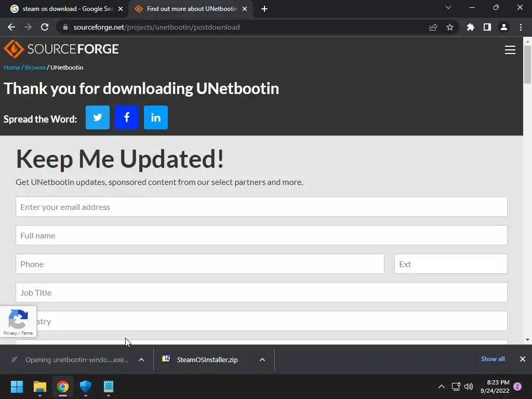The width and height of the screenshot is (532, 399).
Task: Show all downloads
Action: coord(493,359)
